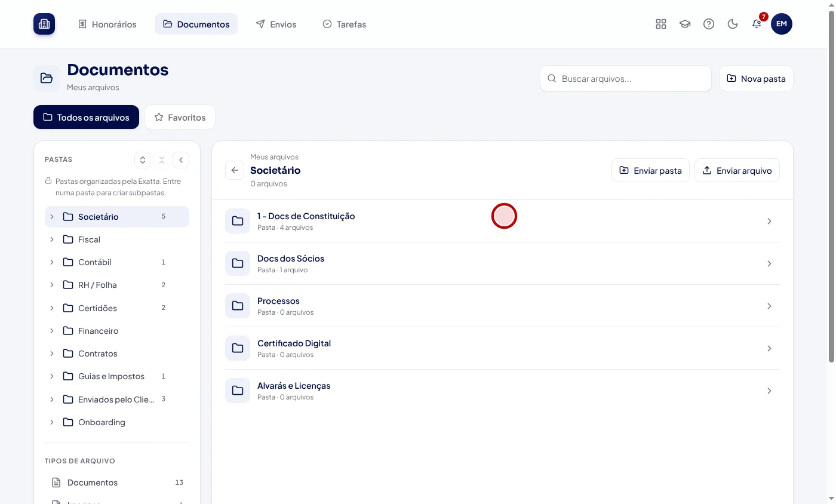Select Enviados pelo Cliente folder

point(117,399)
